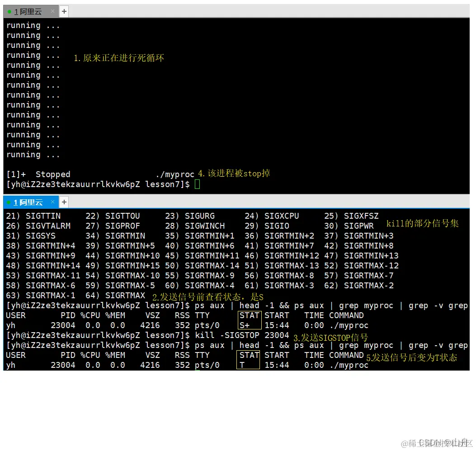Click the 'S+' value under the STAT column
This screenshot has height=451, width=476.
pyautogui.click(x=245, y=325)
